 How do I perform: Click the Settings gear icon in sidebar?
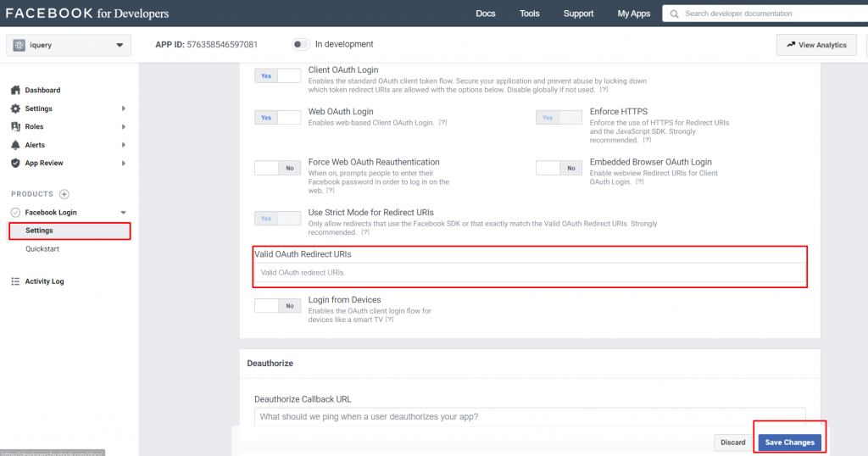click(x=15, y=108)
